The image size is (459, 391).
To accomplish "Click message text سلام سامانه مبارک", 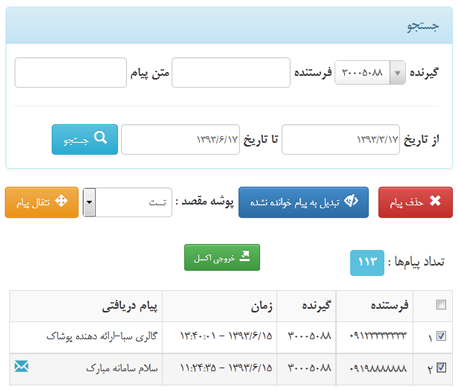I will click(x=122, y=368).
